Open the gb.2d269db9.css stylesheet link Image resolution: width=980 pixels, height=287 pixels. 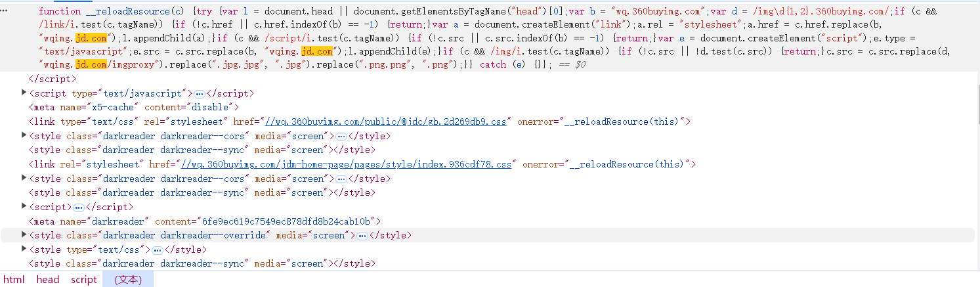pyautogui.click(x=387, y=121)
